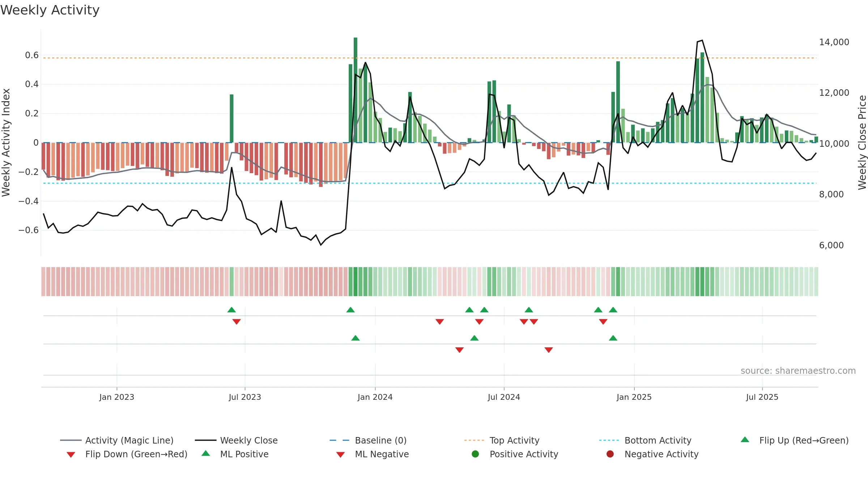Click the Jan 2024 x-axis label
This screenshot has height=488, width=868.
[x=375, y=397]
